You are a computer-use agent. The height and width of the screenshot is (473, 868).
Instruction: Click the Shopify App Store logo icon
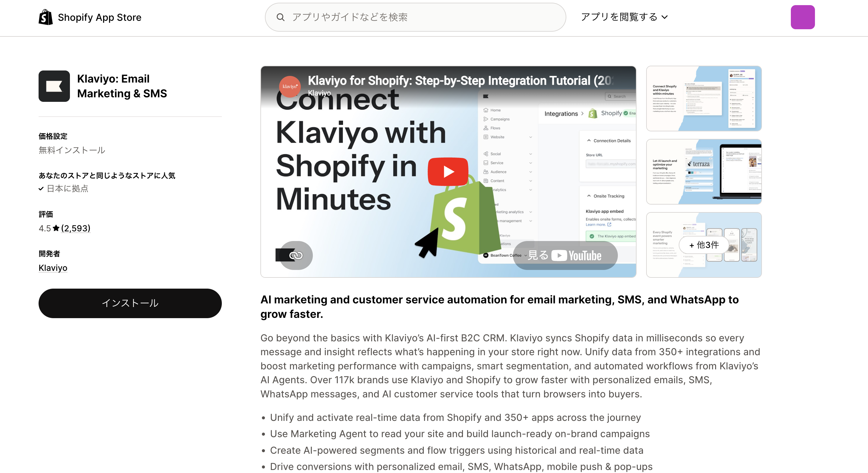pyautogui.click(x=46, y=17)
